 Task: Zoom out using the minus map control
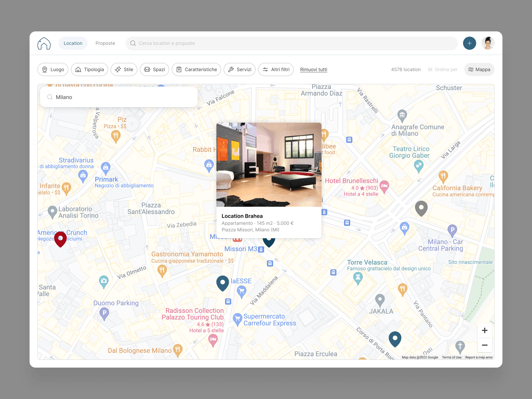(x=485, y=345)
